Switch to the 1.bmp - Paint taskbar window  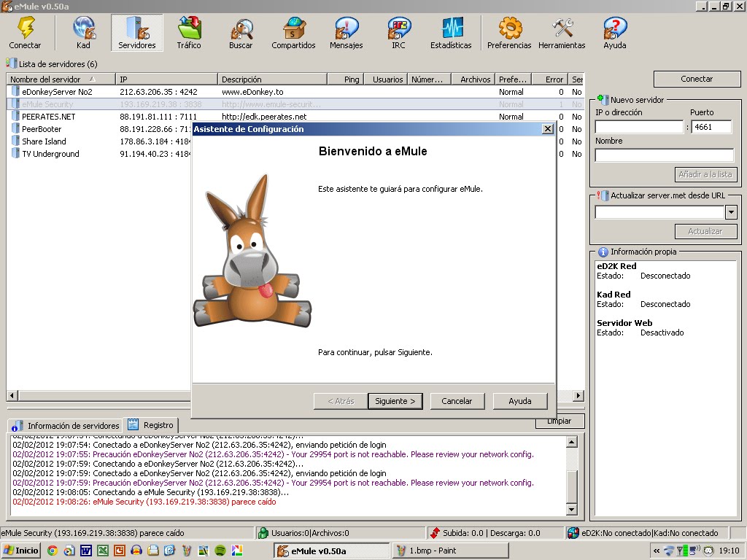pos(449,551)
